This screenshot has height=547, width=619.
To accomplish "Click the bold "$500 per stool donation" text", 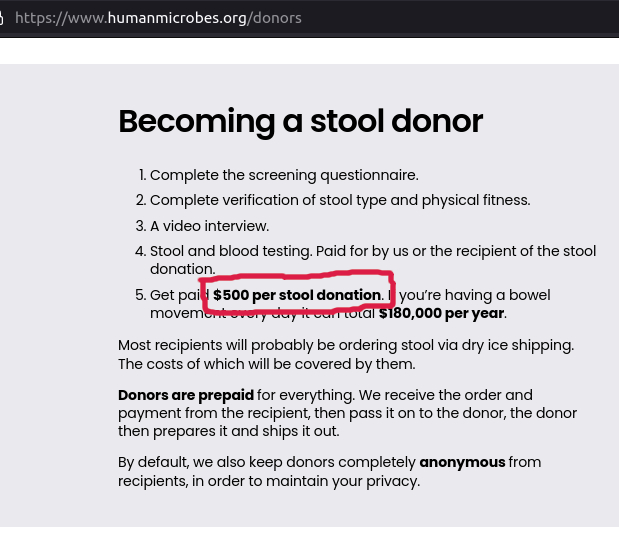I will click(x=297, y=295).
